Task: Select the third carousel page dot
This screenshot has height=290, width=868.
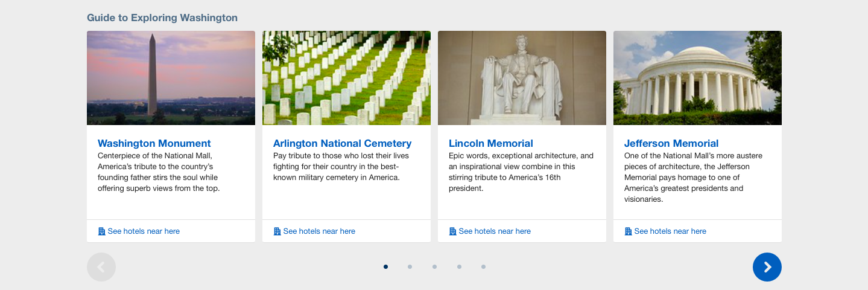Action: click(x=434, y=266)
